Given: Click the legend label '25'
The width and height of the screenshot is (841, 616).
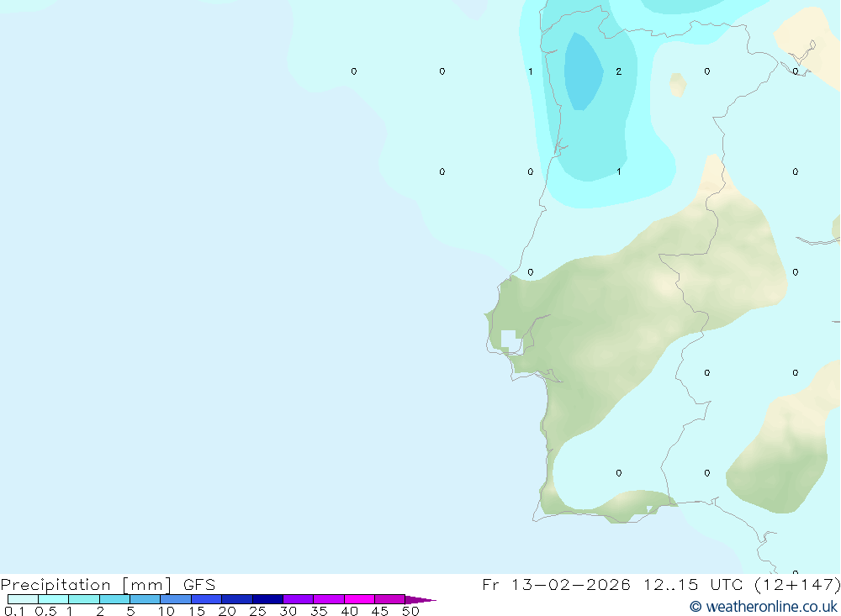Looking at the screenshot, I should (258, 611).
